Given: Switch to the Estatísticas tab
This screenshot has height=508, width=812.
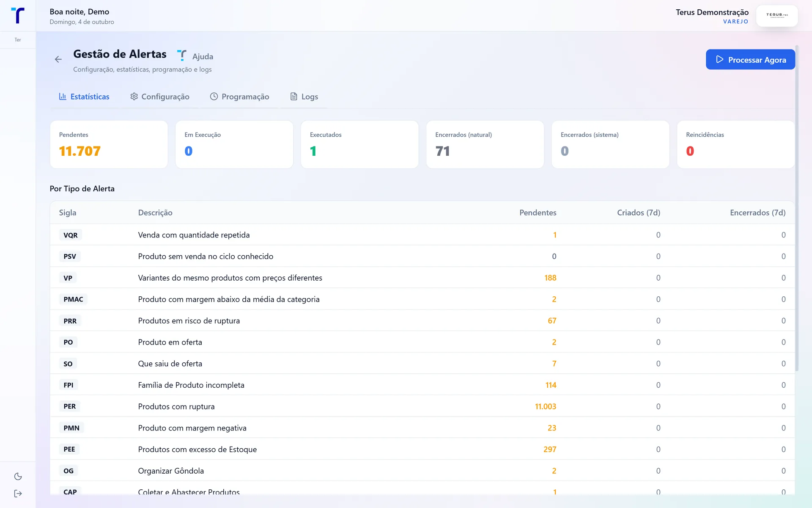Looking at the screenshot, I should [84, 97].
